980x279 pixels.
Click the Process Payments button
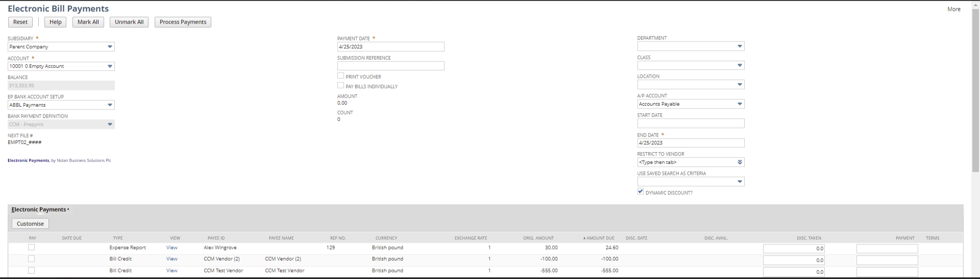(183, 22)
